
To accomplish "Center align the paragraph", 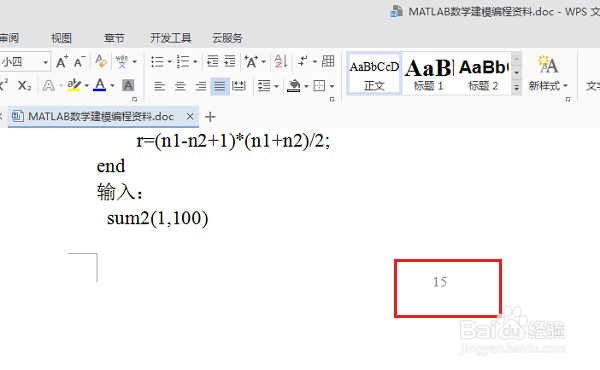I will coord(180,86).
